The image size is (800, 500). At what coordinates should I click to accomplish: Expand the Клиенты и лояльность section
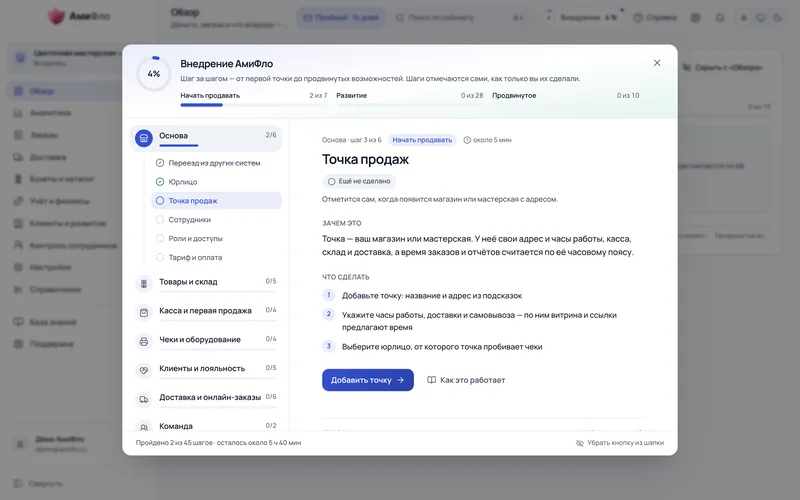(206, 369)
